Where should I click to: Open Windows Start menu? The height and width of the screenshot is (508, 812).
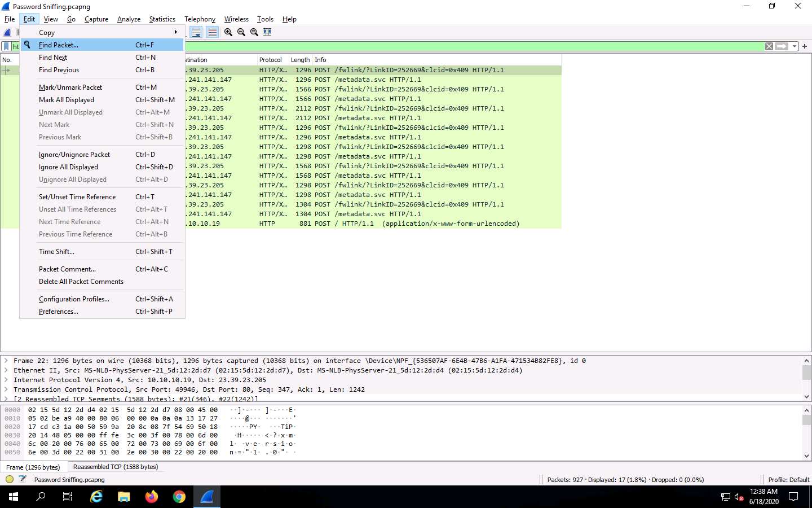(14, 497)
